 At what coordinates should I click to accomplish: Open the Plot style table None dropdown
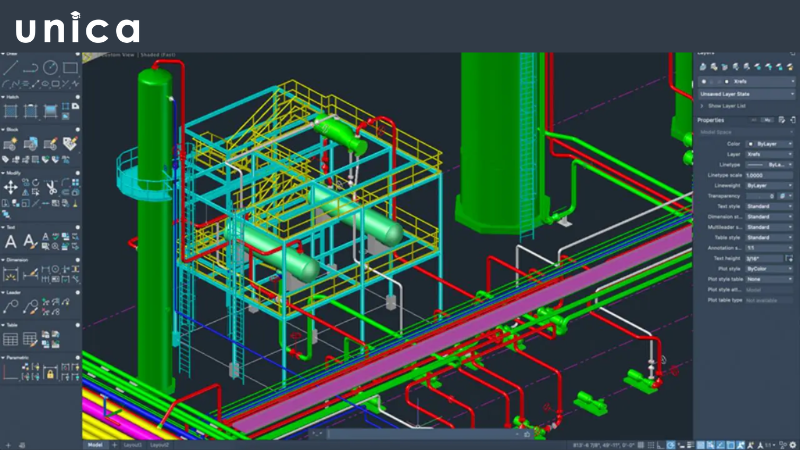(769, 279)
